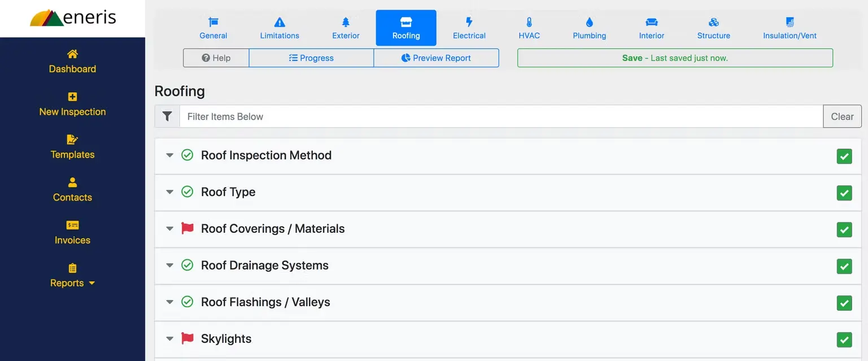Viewport: 868px width, 361px height.
Task: Click the red flag on Roof Coverings / Materials
Action: 187,228
